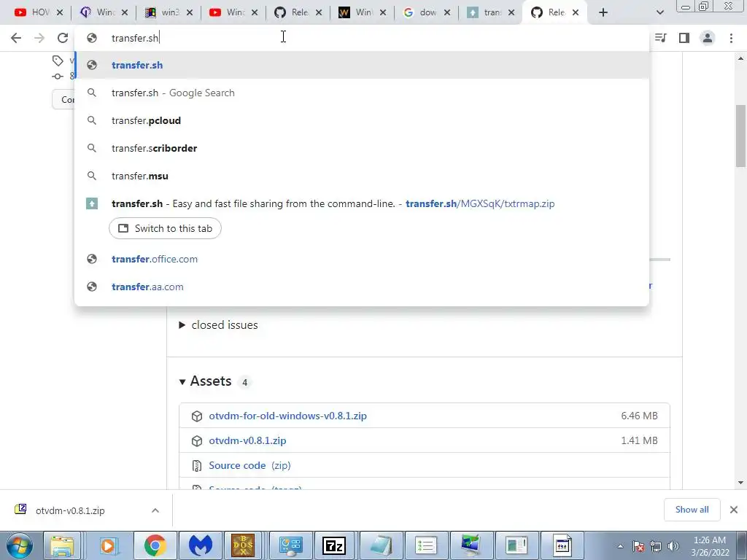Close the downloads bar

pos(734,510)
